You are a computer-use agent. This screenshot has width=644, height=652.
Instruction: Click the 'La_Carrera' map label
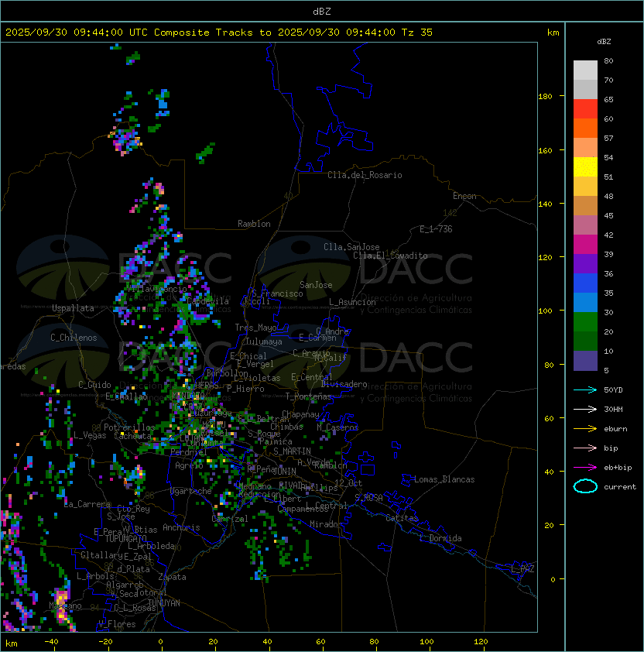pyautogui.click(x=87, y=504)
